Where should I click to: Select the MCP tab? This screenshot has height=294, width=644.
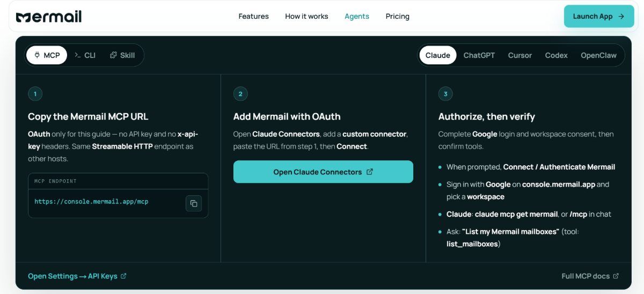47,55
